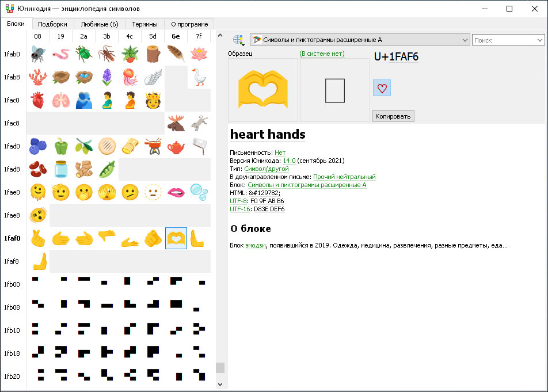Click the UTF-16 link

point(239,209)
